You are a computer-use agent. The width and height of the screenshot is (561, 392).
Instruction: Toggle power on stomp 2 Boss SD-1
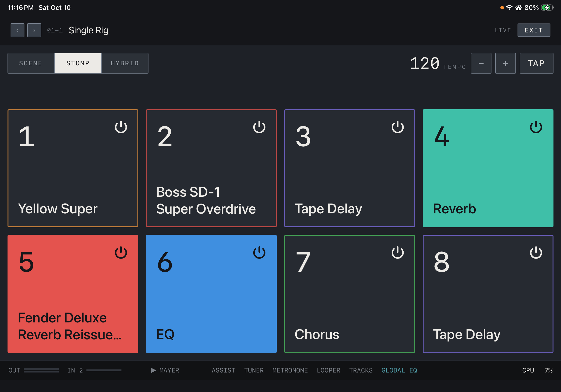[259, 127]
